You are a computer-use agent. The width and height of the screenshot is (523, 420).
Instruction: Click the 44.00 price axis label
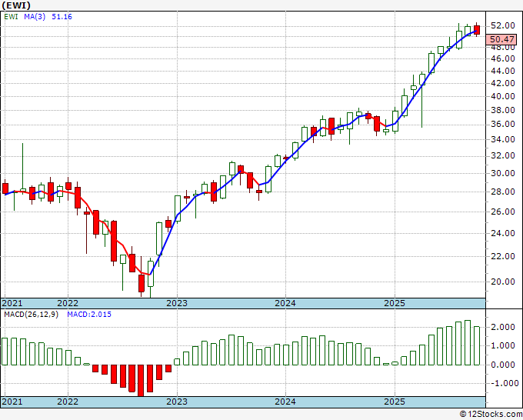click(502, 71)
